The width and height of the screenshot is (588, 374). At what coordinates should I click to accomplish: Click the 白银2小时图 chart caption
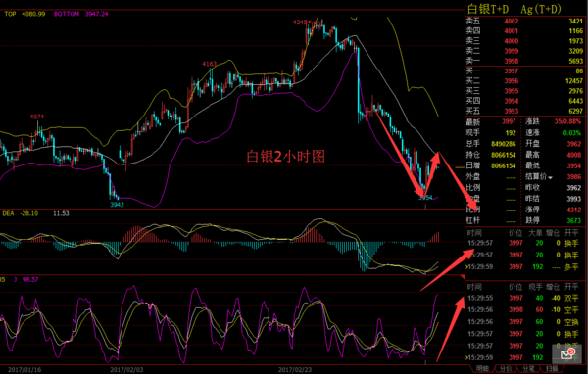286,157
